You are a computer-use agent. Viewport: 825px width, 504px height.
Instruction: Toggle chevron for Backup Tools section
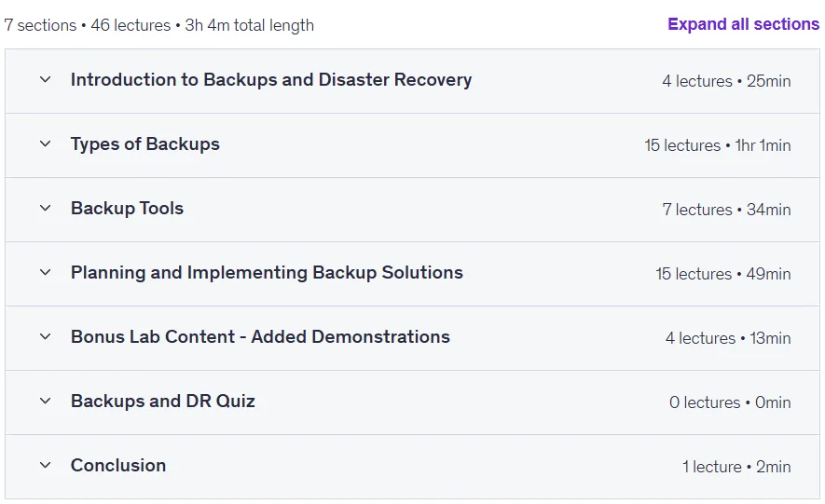pos(46,208)
